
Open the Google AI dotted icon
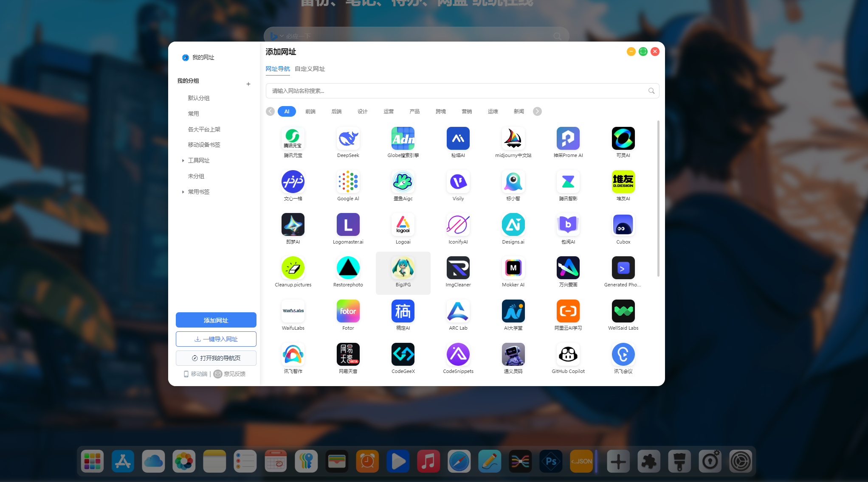[x=348, y=182]
